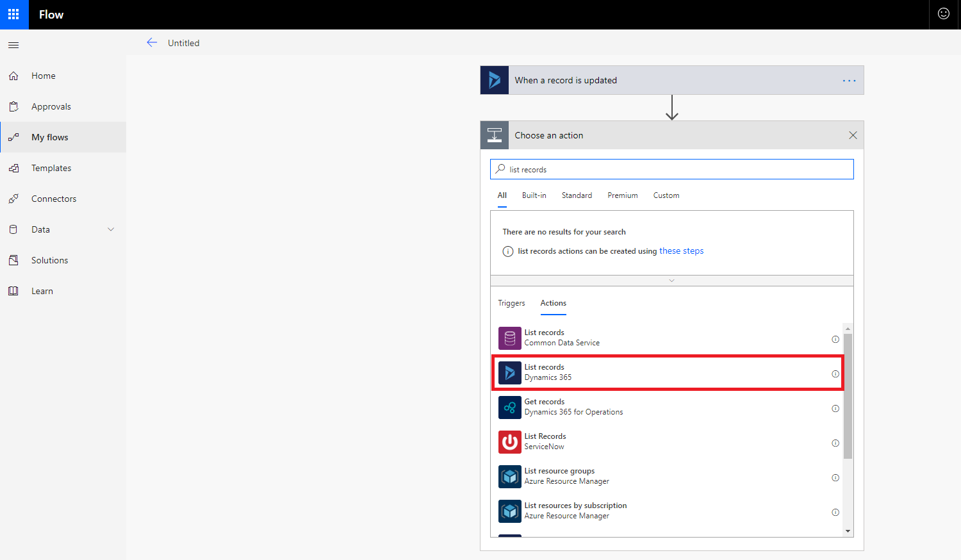The height and width of the screenshot is (560, 961).
Task: Show info for ServiceNow List Records
Action: (835, 443)
